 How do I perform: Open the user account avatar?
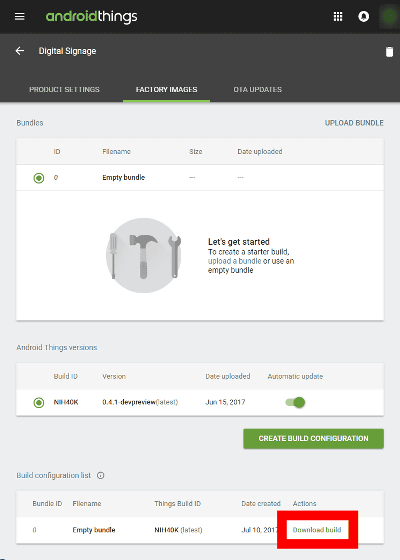click(x=389, y=16)
